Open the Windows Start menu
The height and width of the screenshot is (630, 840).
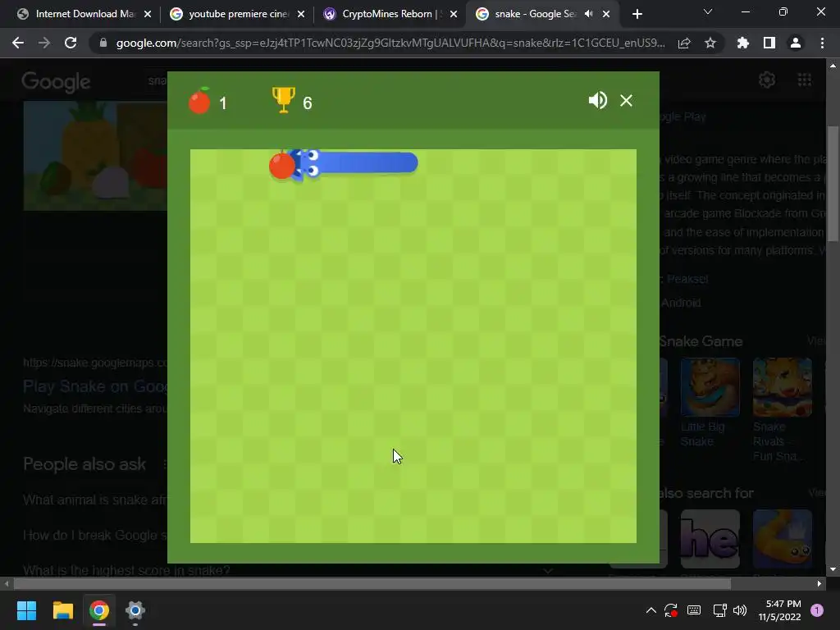pyautogui.click(x=27, y=610)
